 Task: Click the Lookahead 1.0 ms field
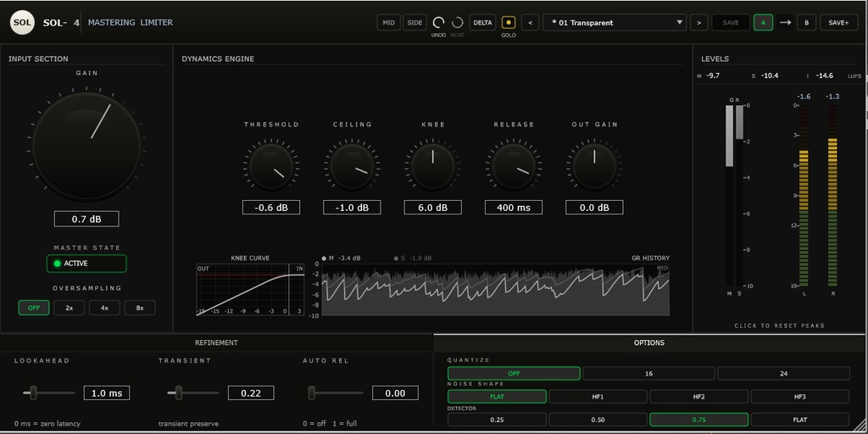106,393
